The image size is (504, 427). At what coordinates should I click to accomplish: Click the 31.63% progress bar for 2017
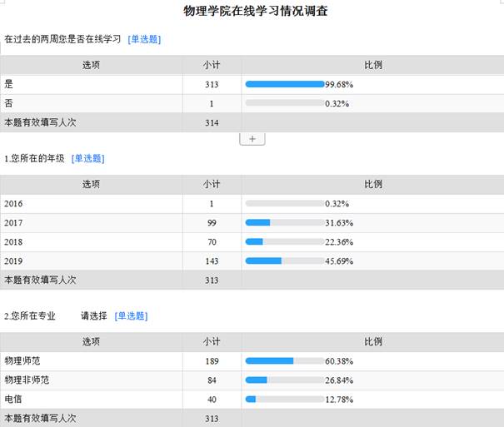pyautogui.click(x=284, y=222)
